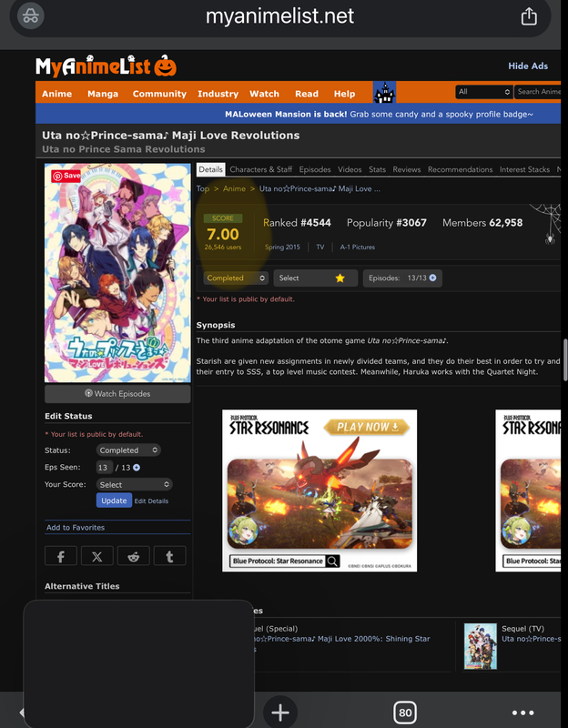
Task: Switch to Stats tab
Action: pyautogui.click(x=377, y=169)
